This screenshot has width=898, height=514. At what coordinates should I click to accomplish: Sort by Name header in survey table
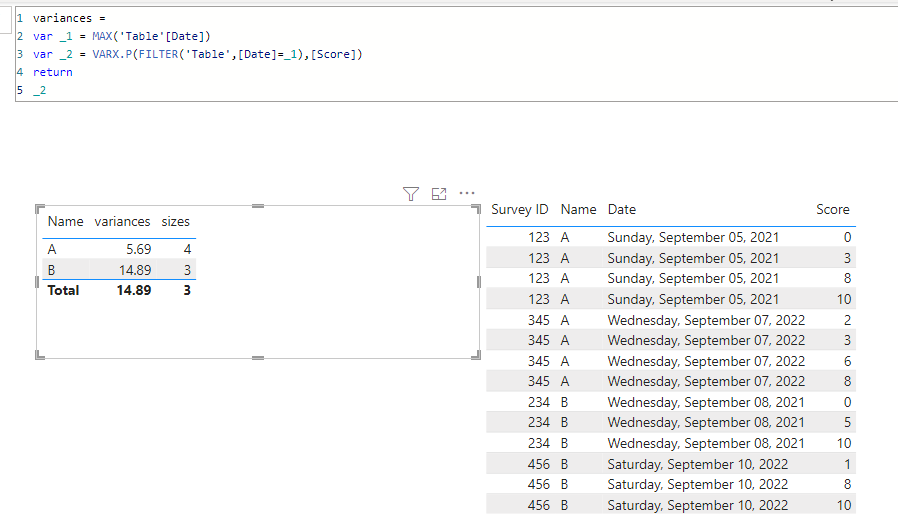578,210
